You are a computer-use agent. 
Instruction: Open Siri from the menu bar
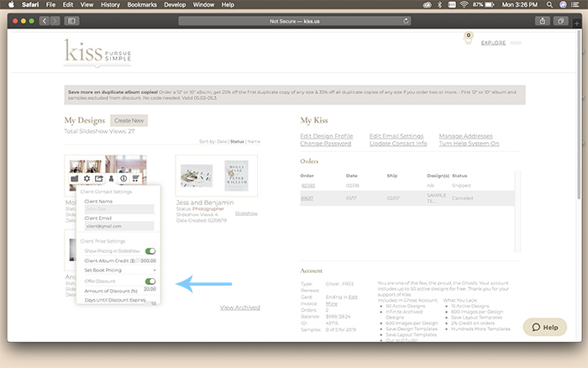(x=563, y=4)
